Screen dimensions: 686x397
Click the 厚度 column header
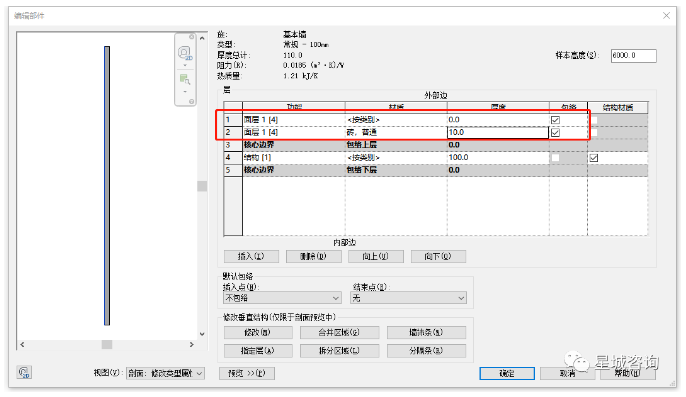[498, 108]
